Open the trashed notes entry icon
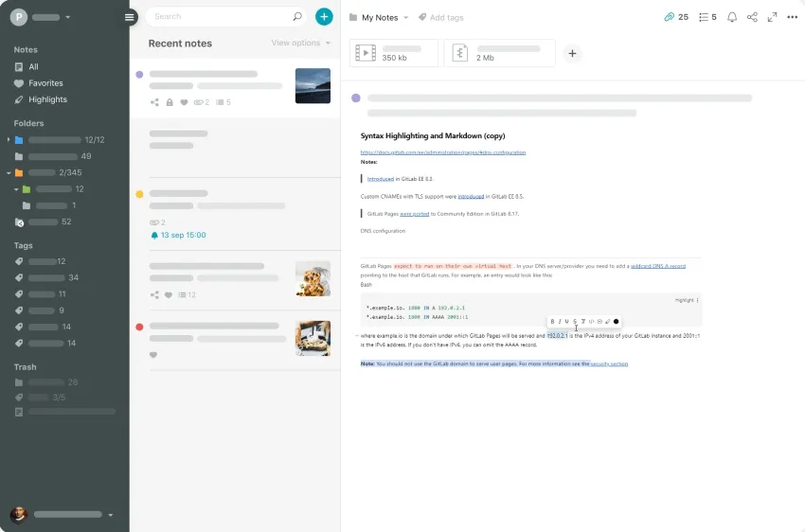805x532 pixels. point(19,412)
